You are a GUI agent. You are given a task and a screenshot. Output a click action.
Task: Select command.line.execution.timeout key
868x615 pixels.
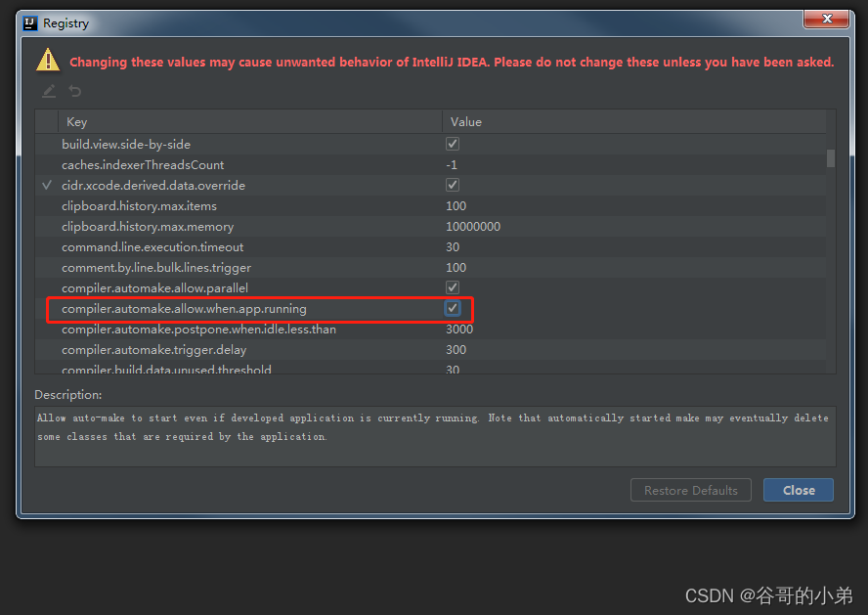point(152,247)
